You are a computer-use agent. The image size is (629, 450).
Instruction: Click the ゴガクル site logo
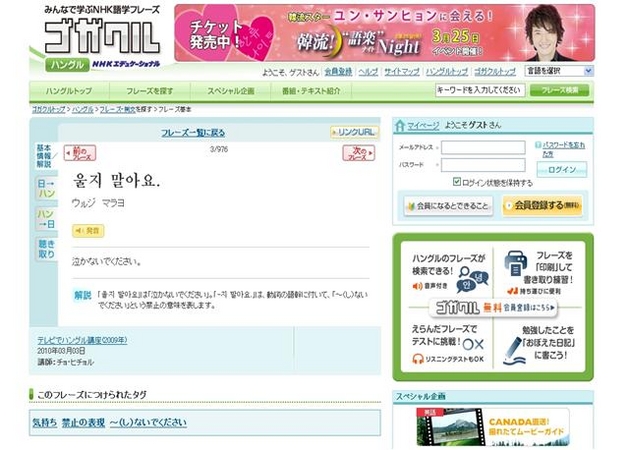pyautogui.click(x=100, y=36)
